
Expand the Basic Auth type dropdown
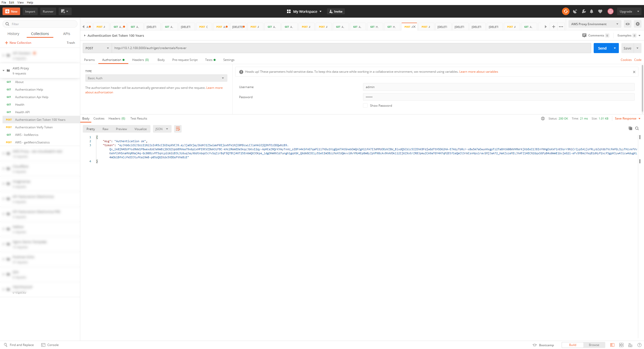(156, 78)
